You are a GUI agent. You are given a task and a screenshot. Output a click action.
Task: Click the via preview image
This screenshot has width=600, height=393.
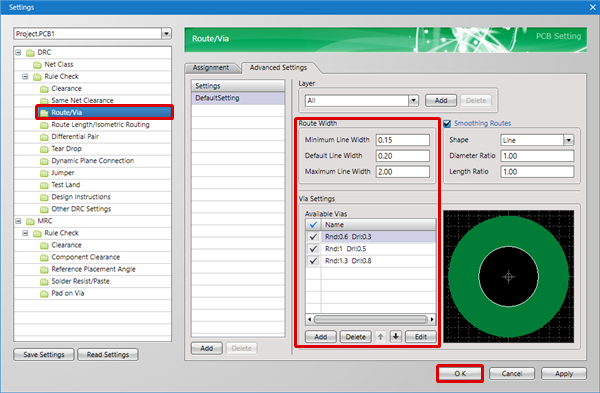pyautogui.click(x=509, y=276)
